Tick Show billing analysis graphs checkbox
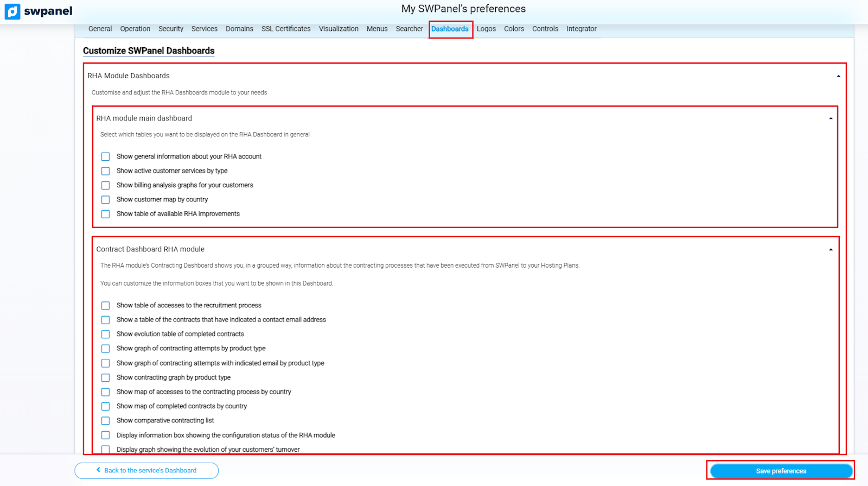Image resolution: width=868 pixels, height=486 pixels. pos(106,185)
